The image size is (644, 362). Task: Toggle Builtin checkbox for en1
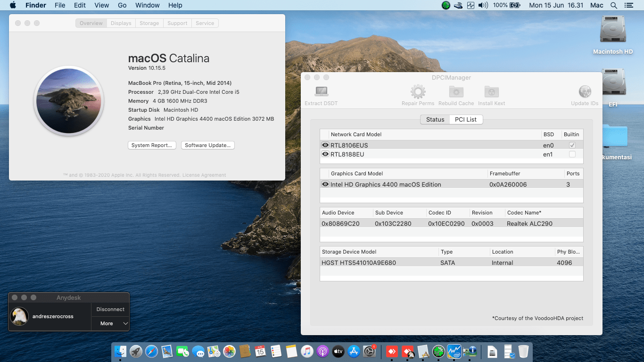572,154
